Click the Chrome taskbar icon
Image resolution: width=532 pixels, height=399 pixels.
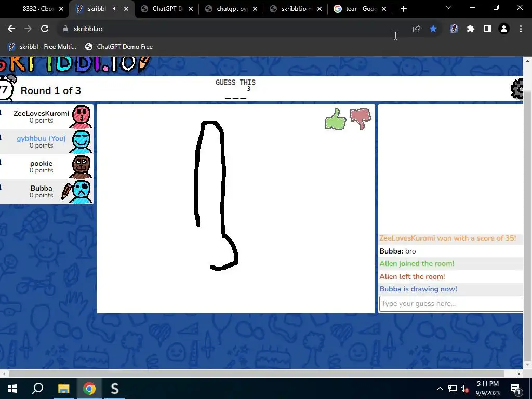89,389
